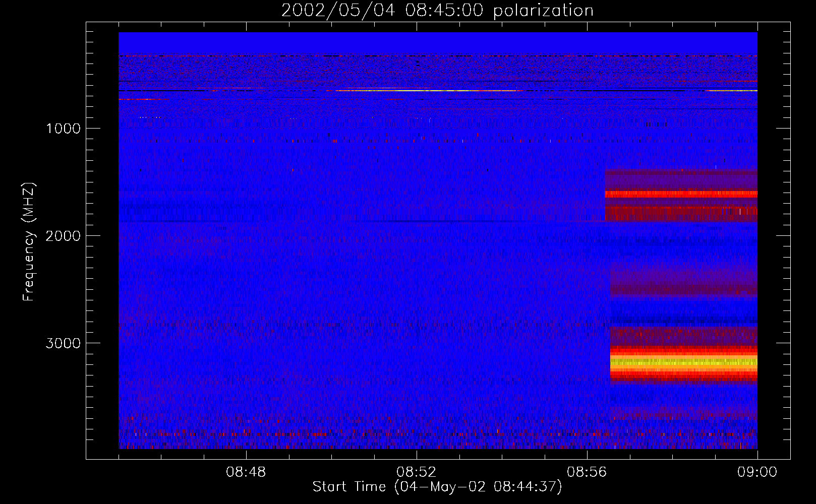Select the 09:00 time tick label

pyautogui.click(x=757, y=472)
